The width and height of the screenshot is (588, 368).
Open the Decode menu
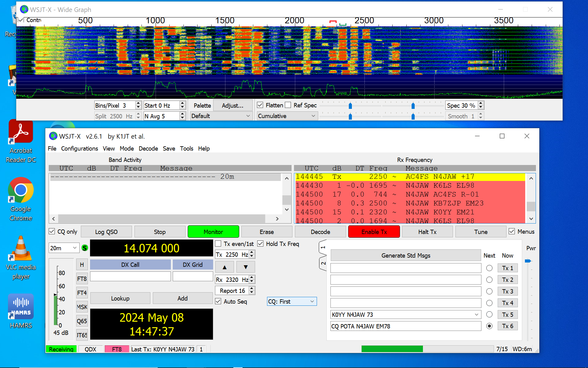[x=148, y=148]
